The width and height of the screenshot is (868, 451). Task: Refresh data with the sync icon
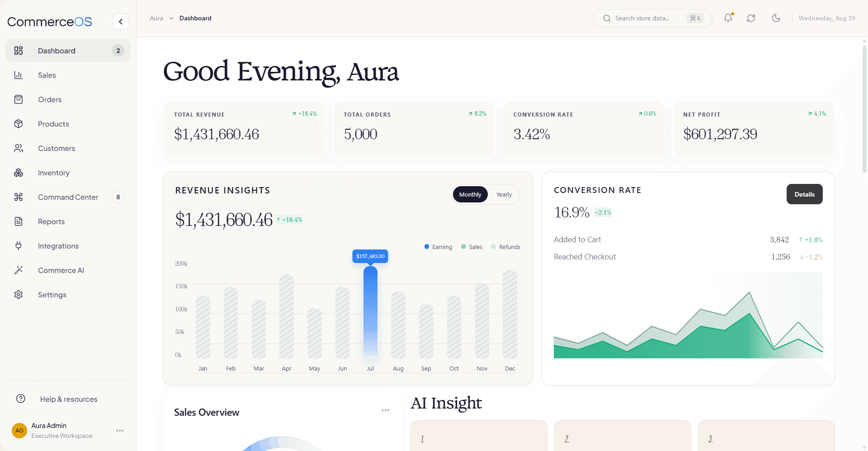click(x=751, y=18)
